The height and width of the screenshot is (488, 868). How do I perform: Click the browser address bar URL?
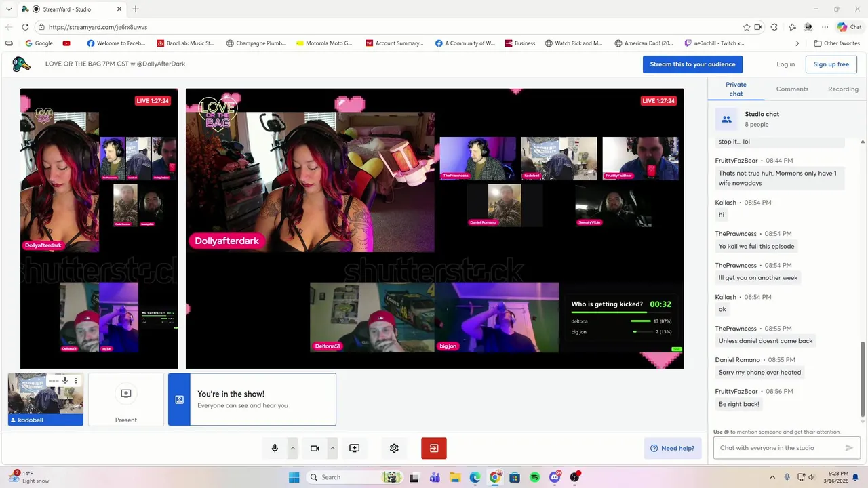pyautogui.click(x=98, y=27)
